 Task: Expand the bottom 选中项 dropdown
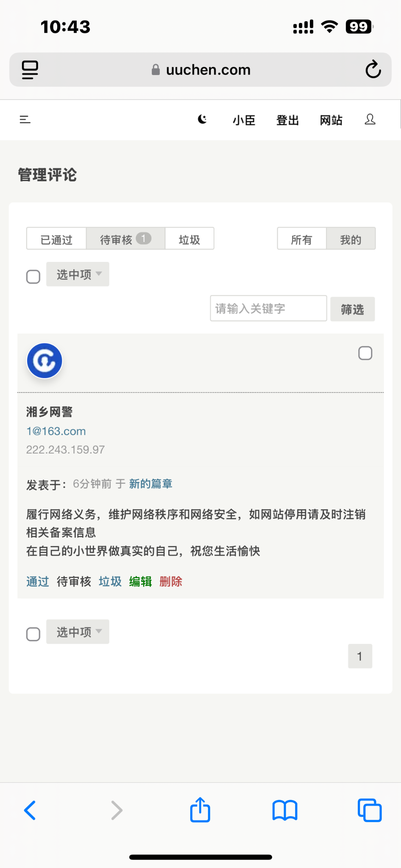point(78,632)
